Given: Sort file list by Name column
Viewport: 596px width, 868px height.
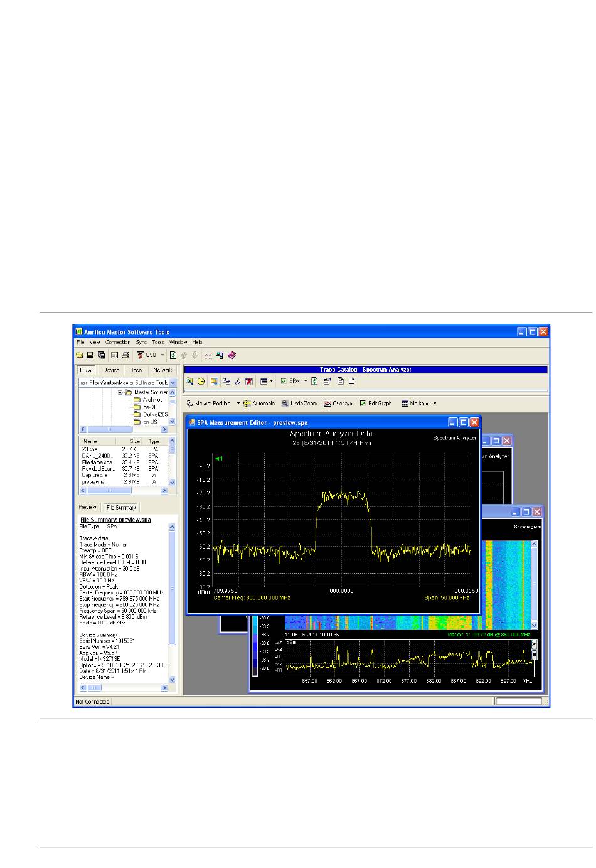Looking at the screenshot, I should click(x=98, y=441).
